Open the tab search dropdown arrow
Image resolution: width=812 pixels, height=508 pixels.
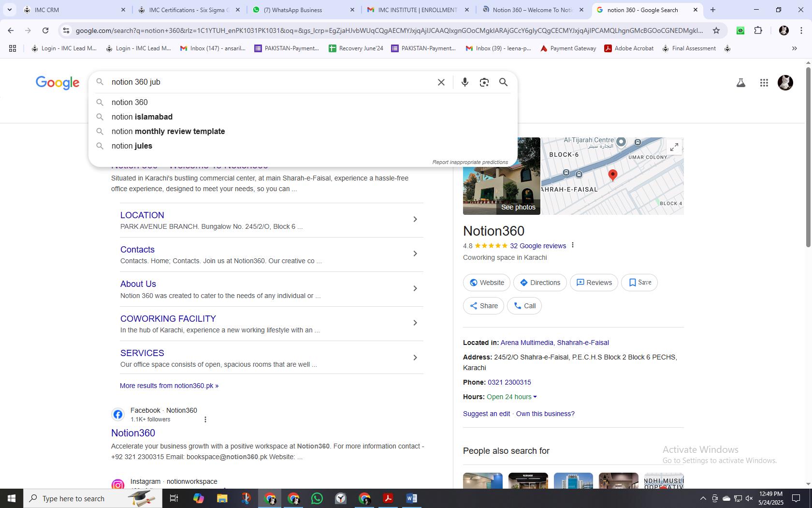pos(9,10)
